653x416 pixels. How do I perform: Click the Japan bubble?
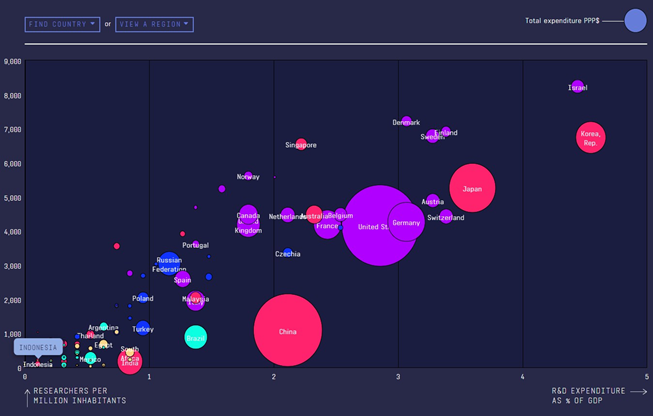[472, 188]
